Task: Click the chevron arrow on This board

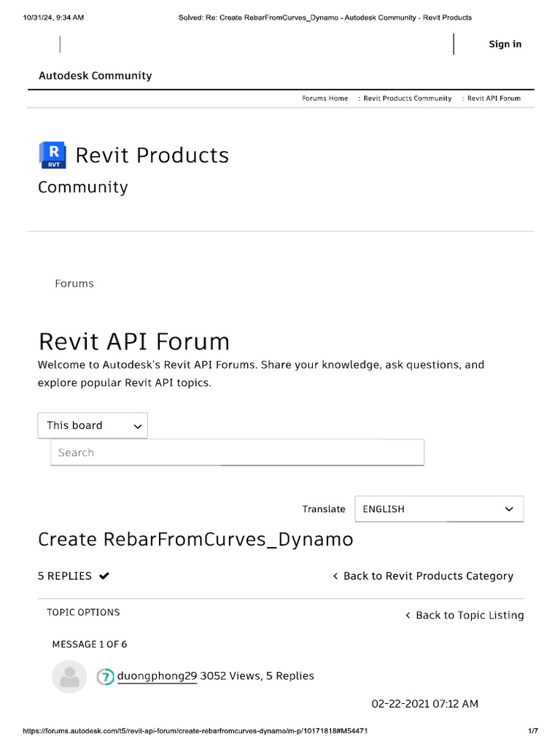Action: [x=138, y=426]
